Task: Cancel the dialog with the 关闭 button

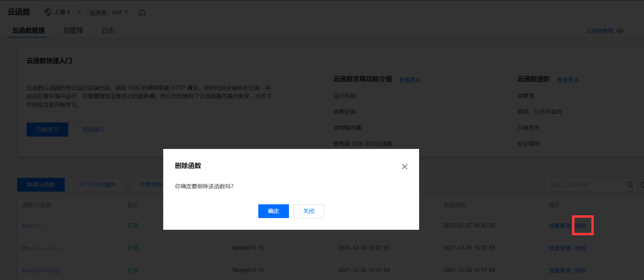Action: (x=309, y=211)
